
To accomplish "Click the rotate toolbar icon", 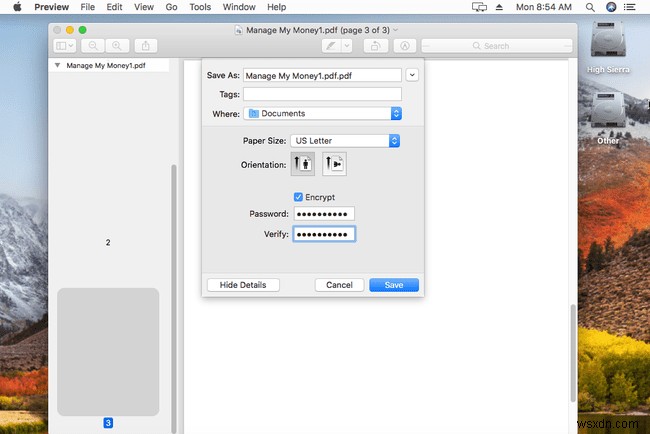I will (376, 46).
